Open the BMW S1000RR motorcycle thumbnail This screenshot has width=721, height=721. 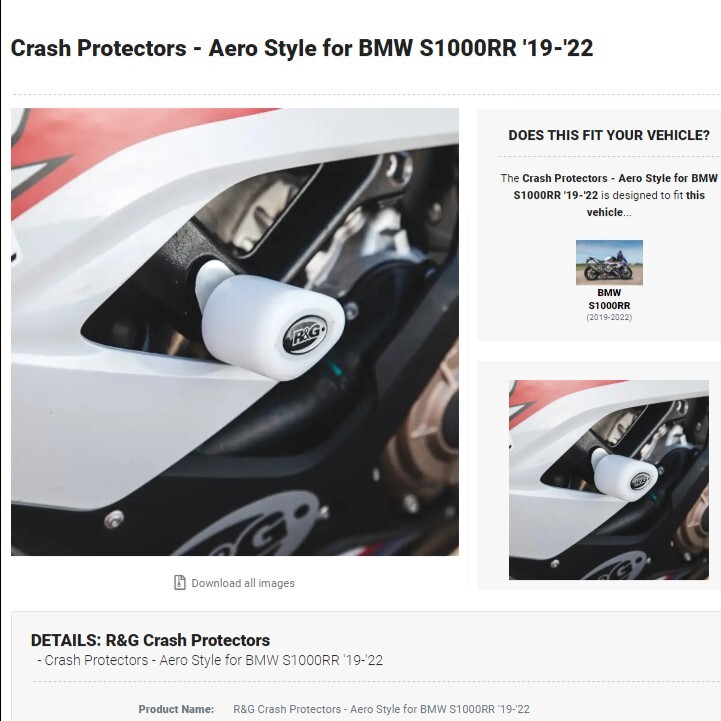point(609,262)
